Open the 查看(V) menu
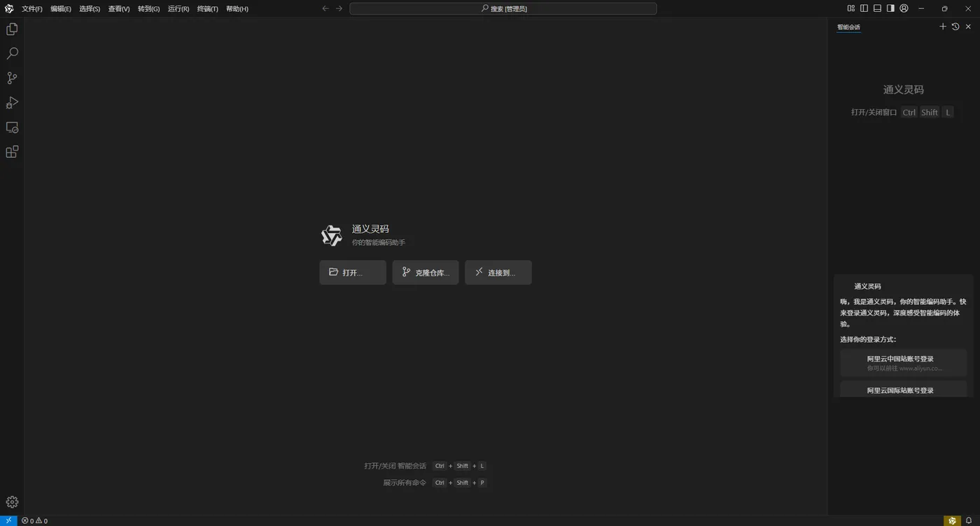Image resolution: width=980 pixels, height=526 pixels. tap(119, 9)
